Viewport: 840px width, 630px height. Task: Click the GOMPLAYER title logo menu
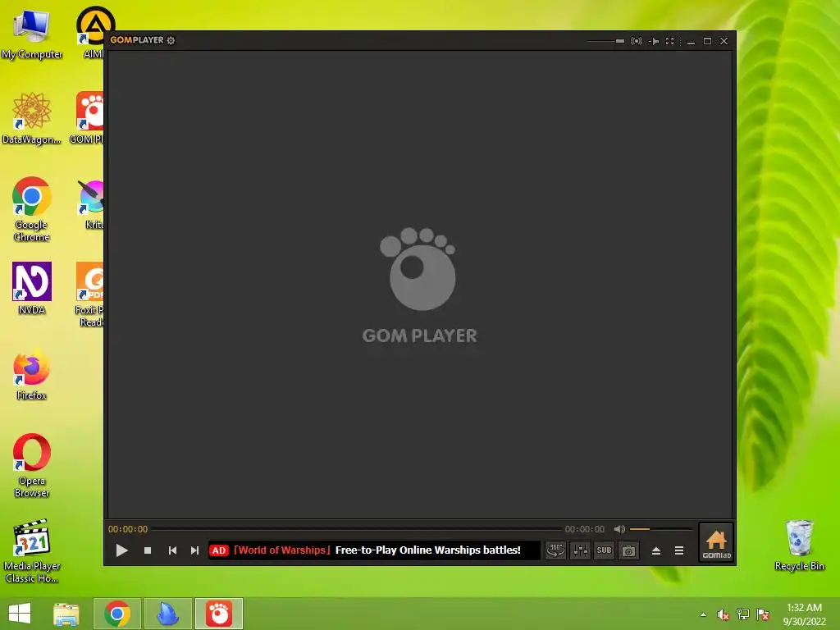[x=137, y=40]
